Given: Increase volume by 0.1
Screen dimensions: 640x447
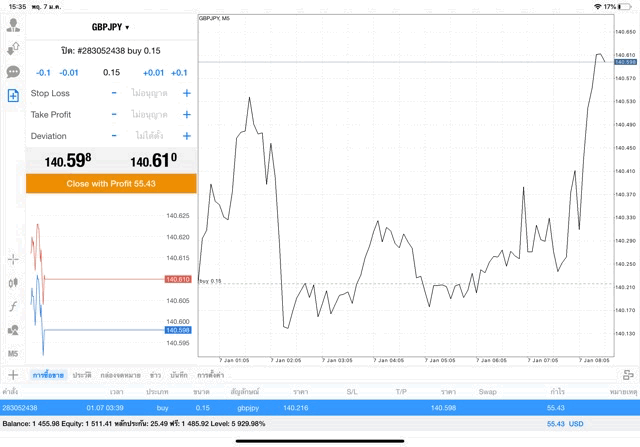Looking at the screenshot, I should point(179,73).
